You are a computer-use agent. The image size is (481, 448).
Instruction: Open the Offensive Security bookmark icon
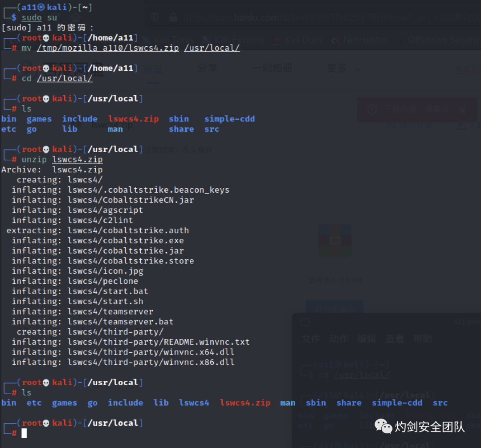point(400,40)
